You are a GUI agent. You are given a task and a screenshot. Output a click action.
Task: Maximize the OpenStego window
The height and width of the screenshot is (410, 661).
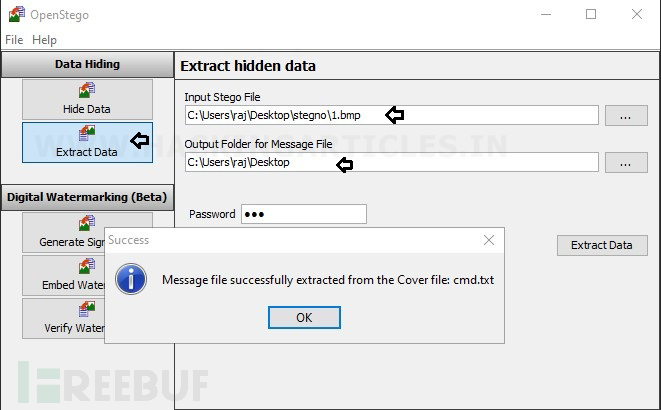591,14
